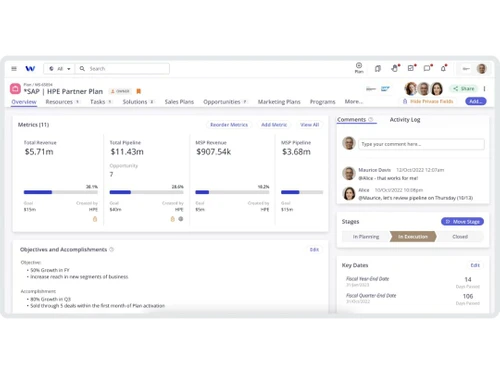Screen dimensions: 500x375
Task: Click the Total Revenue progress bar
Action: (61, 192)
